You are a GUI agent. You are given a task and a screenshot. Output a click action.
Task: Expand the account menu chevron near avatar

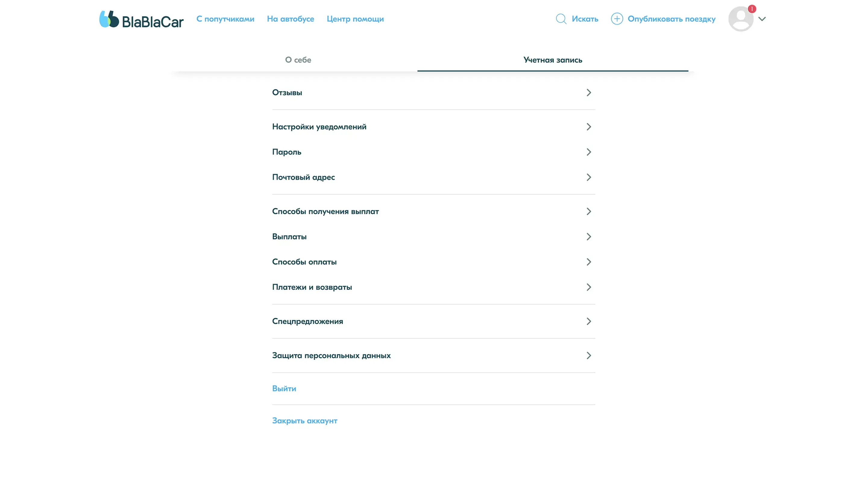point(762,19)
